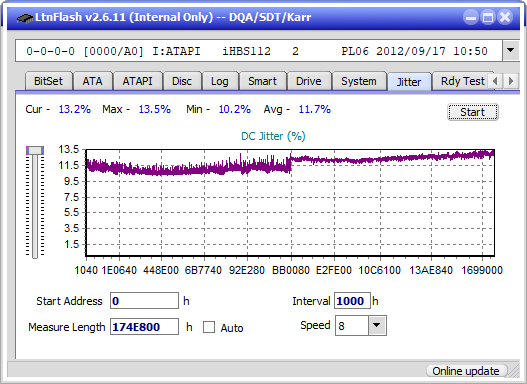
Task: Enable the Auto checkbox
Action: pyautogui.click(x=209, y=327)
